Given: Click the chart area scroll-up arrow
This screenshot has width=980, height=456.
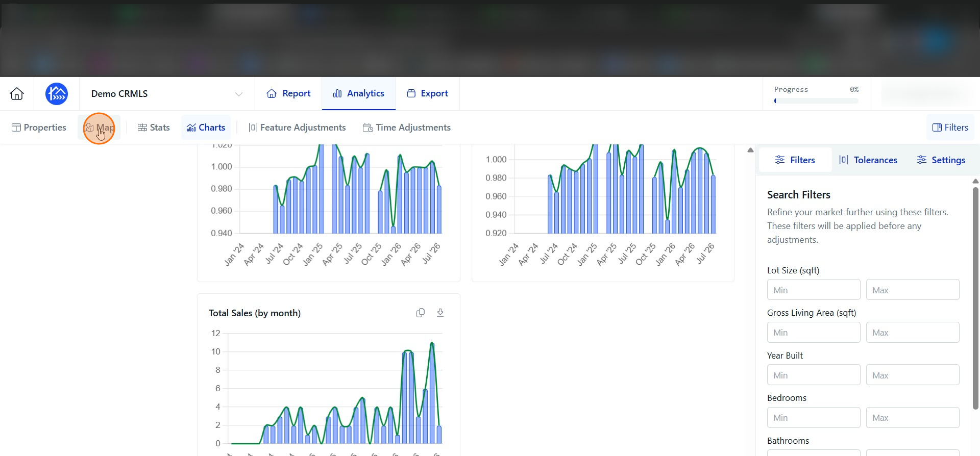Looking at the screenshot, I should (x=750, y=150).
